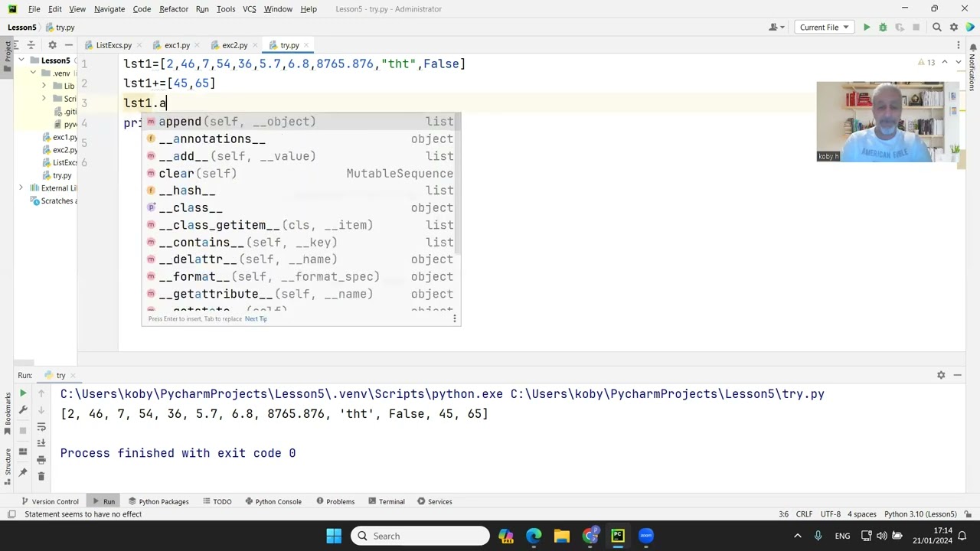Start debugging with the bug icon

tap(883, 28)
